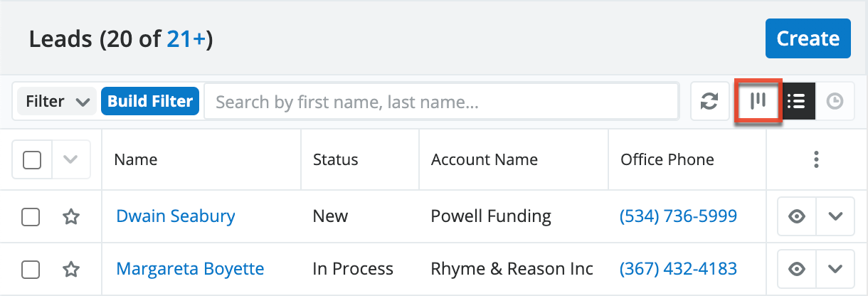Open the Filter dropdown
The width and height of the screenshot is (868, 296).
[57, 102]
